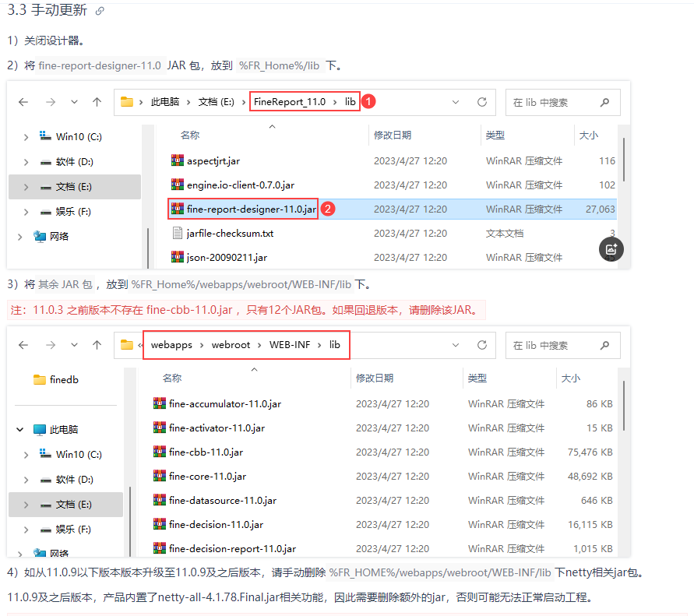This screenshot has width=694, height=616.
Task: Sort by 大小 in the webapps explorer
Action: 571,378
